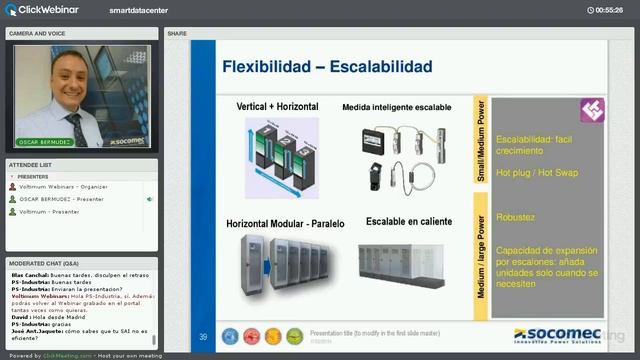Viewport: 640px width, 360px height.
Task: Open the ClickMeeting.com link in footer
Action: pos(67,356)
